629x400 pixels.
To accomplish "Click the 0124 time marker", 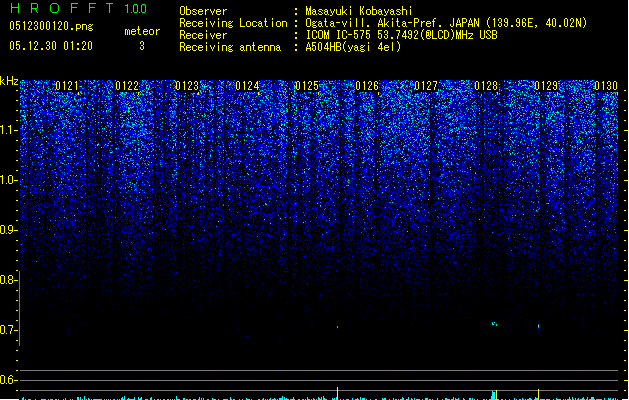I will point(247,86).
